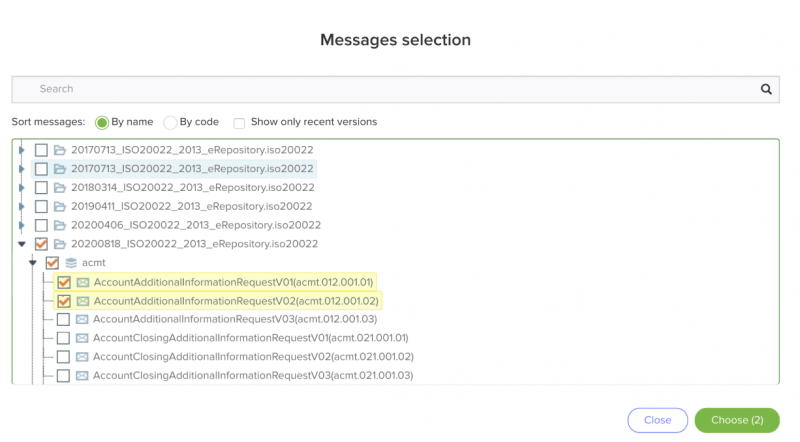Check AccountClosingAdditionalInformationRequestV01 checkbox
Viewport: 800px width, 442px height.
click(x=63, y=338)
